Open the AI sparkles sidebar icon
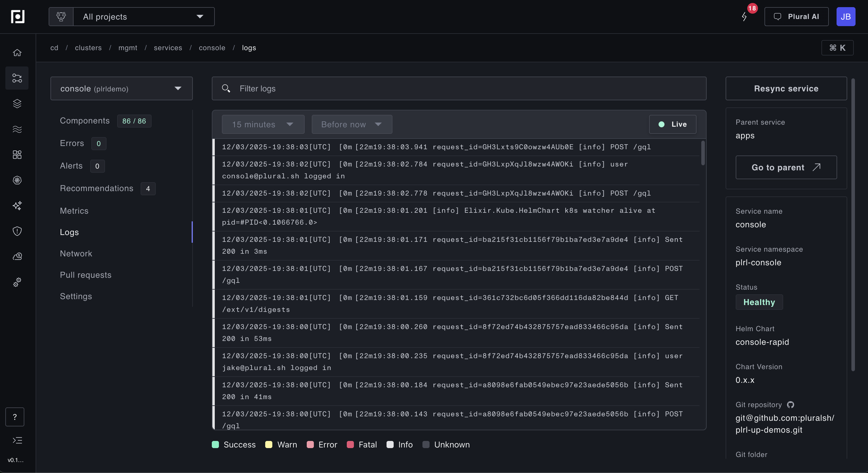 coord(17,206)
